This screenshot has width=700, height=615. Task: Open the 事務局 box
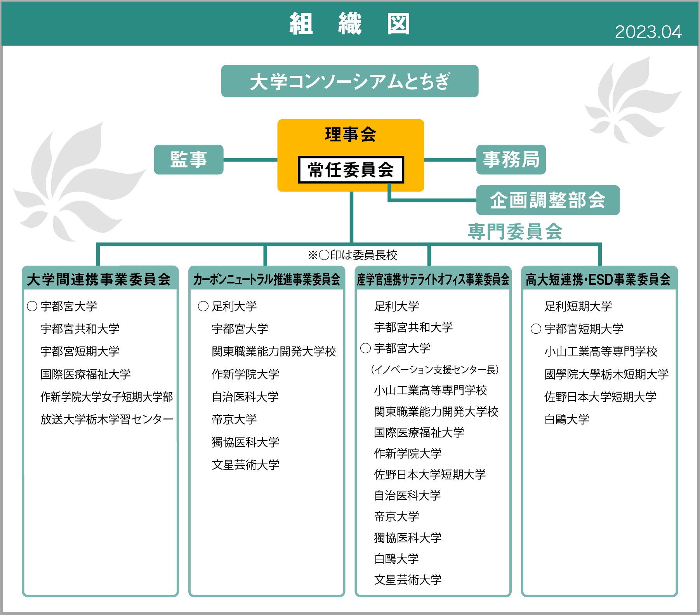point(511,160)
